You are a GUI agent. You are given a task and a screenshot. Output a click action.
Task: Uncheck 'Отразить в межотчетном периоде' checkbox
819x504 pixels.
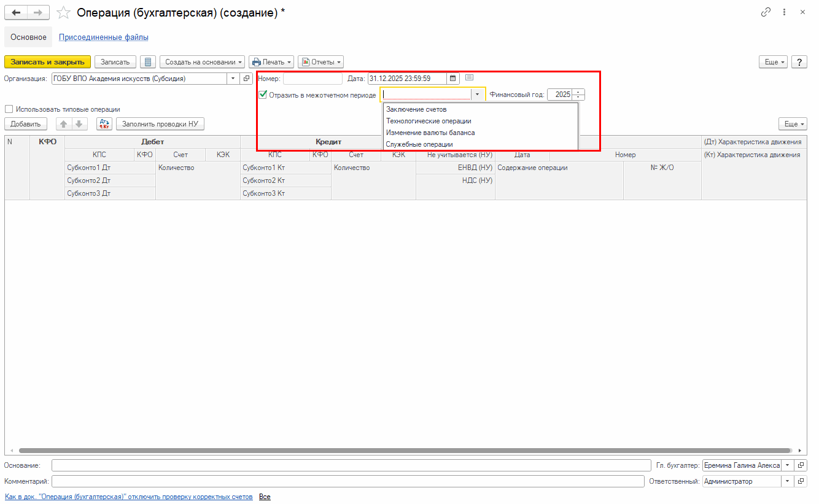(x=263, y=95)
